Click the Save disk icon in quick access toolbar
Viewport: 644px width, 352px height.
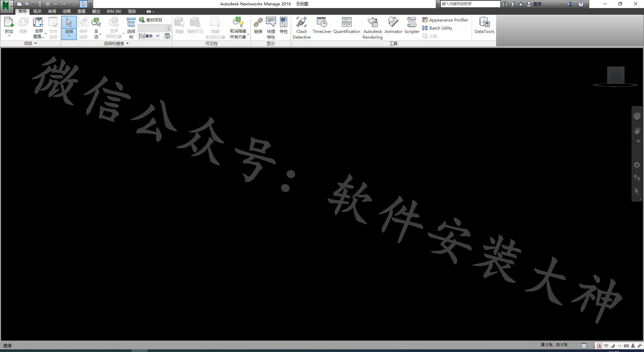[x=40, y=4]
